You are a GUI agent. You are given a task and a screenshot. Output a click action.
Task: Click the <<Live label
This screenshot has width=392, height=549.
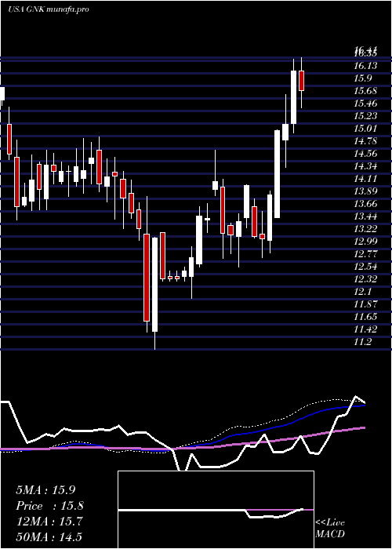pyautogui.click(x=330, y=523)
